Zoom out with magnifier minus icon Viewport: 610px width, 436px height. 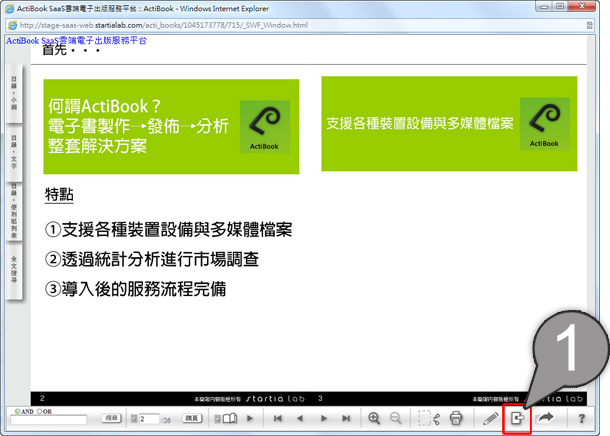point(396,418)
